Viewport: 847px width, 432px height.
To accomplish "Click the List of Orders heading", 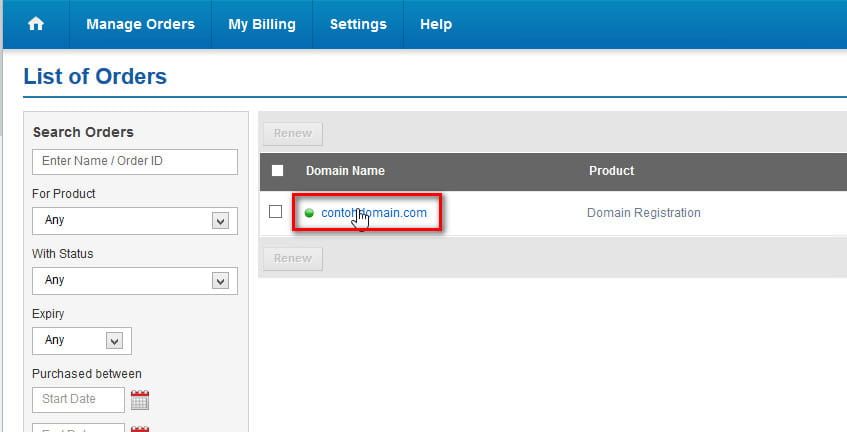I will point(96,76).
